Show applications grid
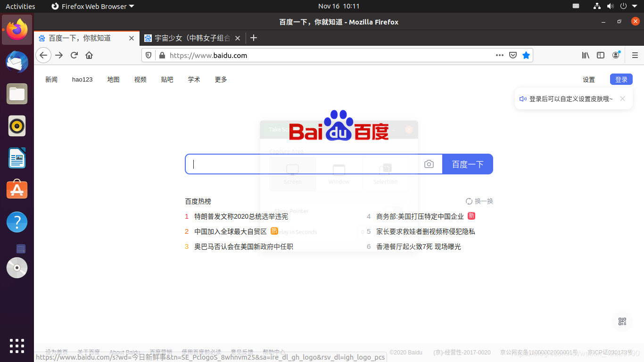The image size is (644, 362). pyautogui.click(x=17, y=346)
